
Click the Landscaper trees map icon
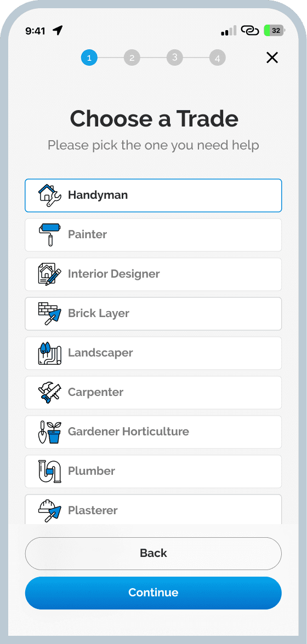50,353
